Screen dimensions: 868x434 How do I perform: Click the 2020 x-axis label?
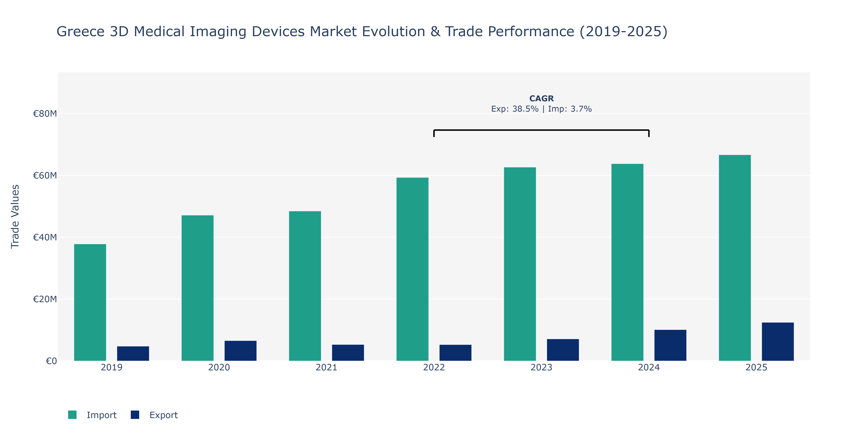pos(219,367)
